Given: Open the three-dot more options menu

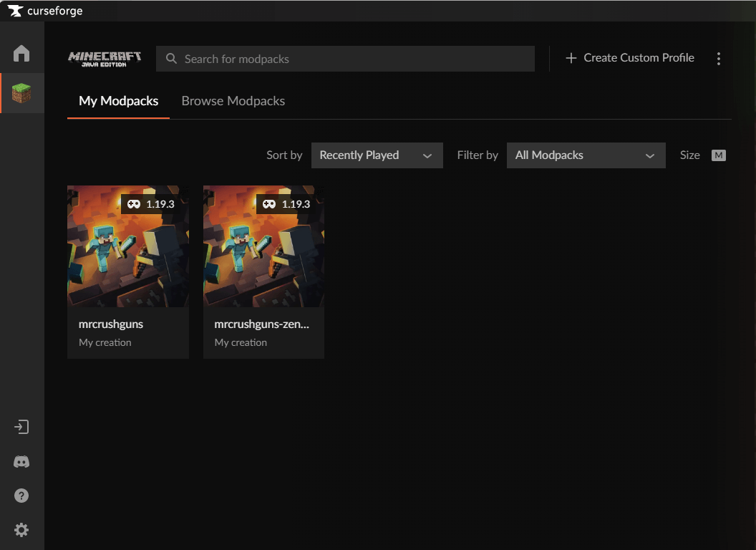Looking at the screenshot, I should pyautogui.click(x=718, y=59).
